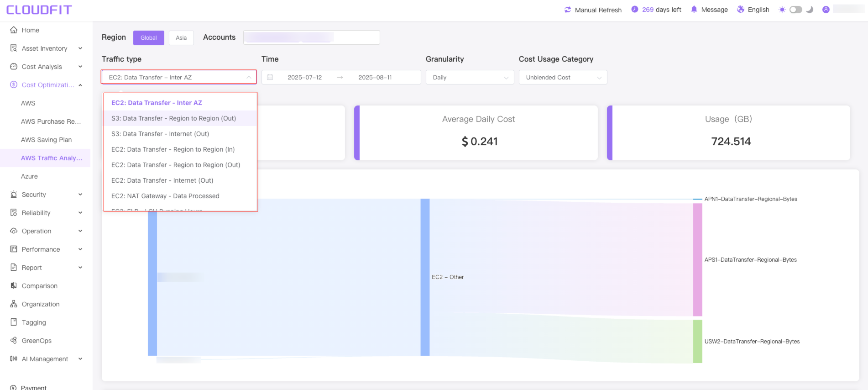Click the Tagging sidebar icon
868x390 pixels.
[x=14, y=322]
